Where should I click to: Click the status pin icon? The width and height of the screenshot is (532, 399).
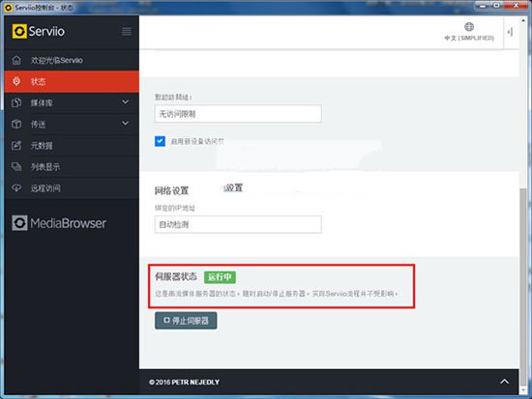point(16,81)
